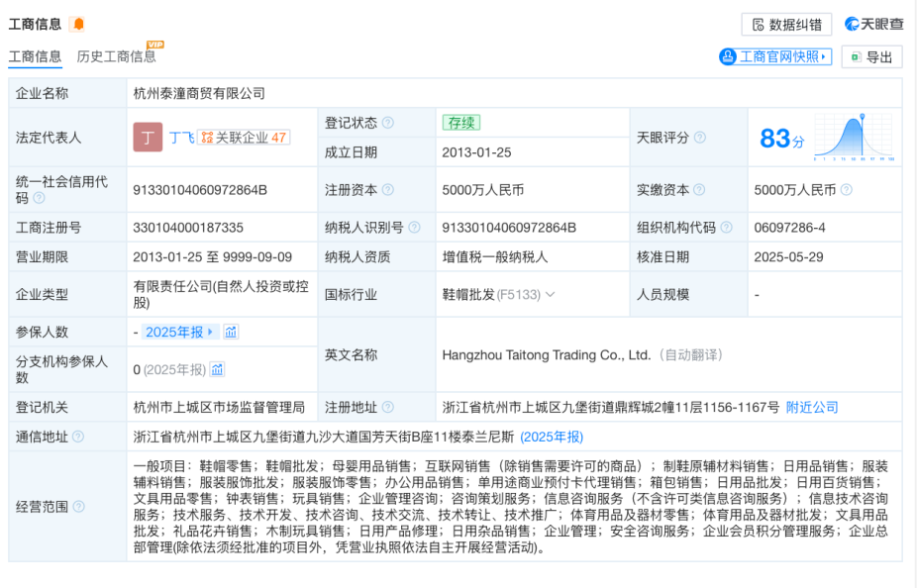Click the orange bell alert icon
The image size is (917, 588).
(x=78, y=24)
